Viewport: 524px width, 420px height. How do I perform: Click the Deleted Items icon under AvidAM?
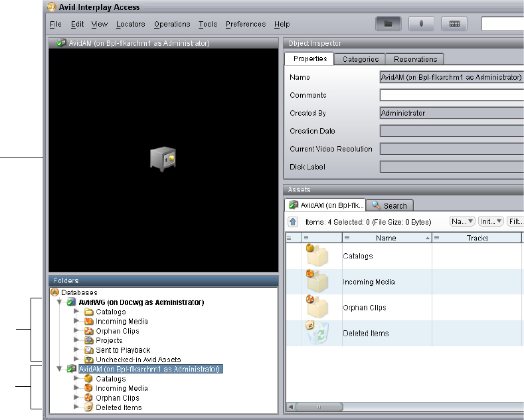pos(88,407)
